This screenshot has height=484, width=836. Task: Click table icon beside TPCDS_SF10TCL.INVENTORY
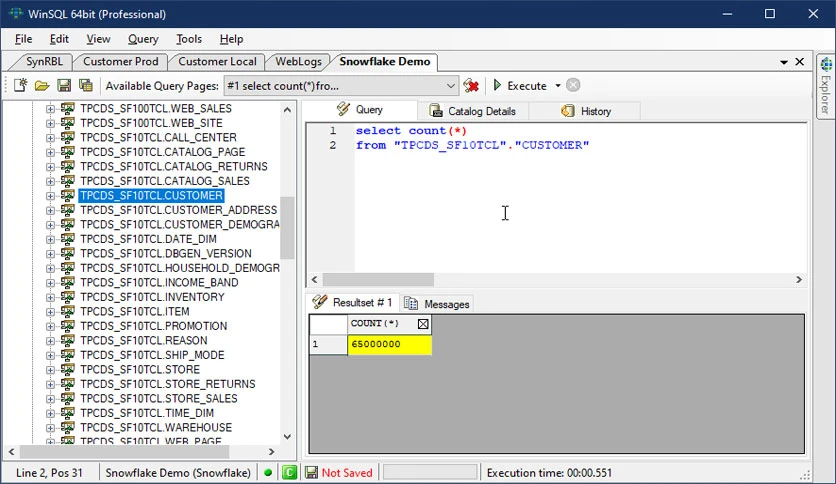point(68,297)
